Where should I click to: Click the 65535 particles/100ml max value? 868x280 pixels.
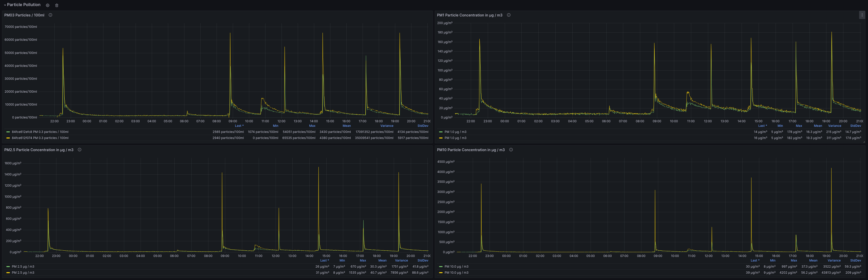299,138
